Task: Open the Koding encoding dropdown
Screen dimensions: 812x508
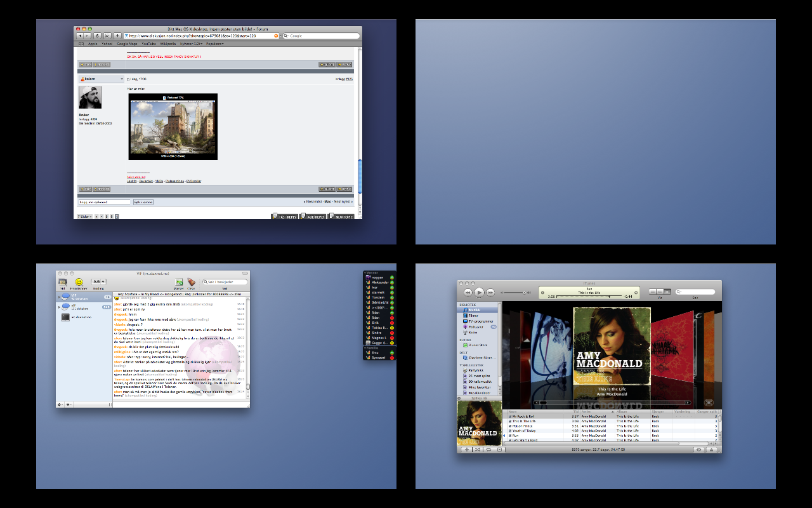Action: click(x=98, y=281)
